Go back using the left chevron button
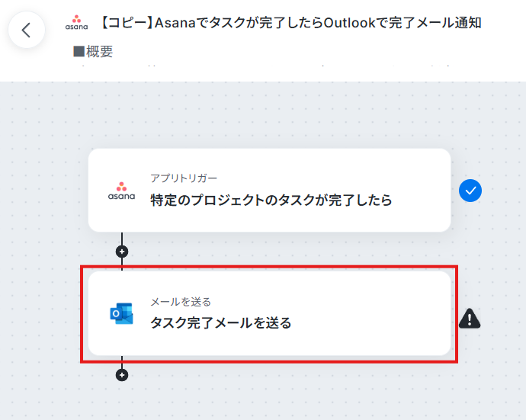Screen dimensions: 526x420 click(x=27, y=30)
